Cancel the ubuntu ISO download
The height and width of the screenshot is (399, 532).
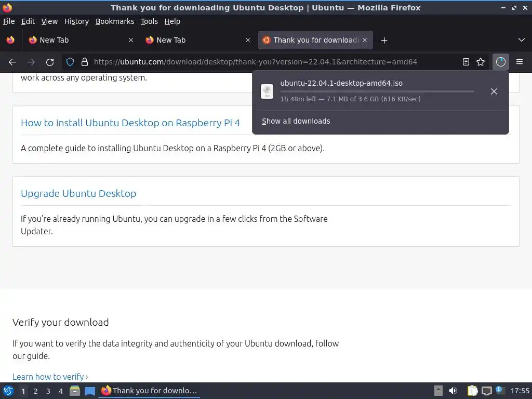click(494, 91)
